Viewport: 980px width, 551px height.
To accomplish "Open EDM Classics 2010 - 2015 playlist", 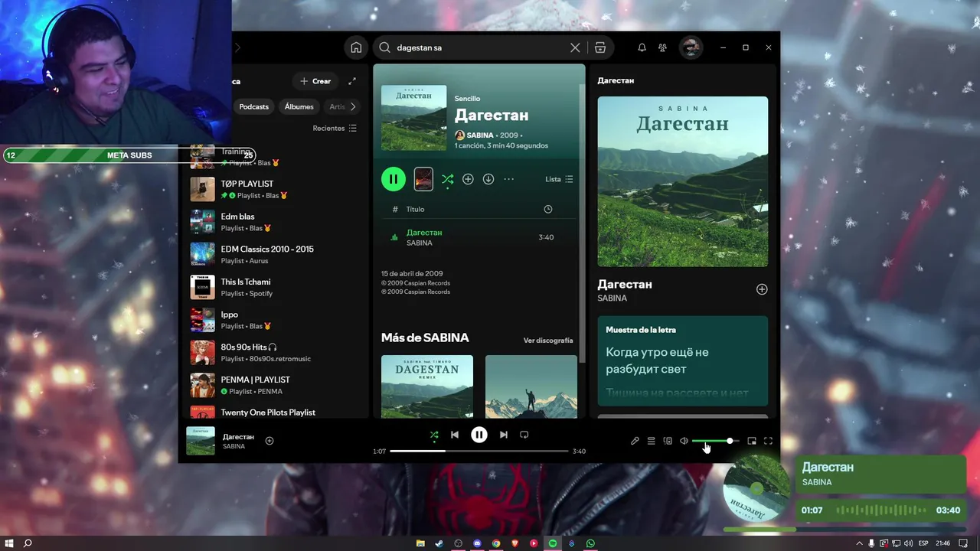I will pyautogui.click(x=274, y=254).
